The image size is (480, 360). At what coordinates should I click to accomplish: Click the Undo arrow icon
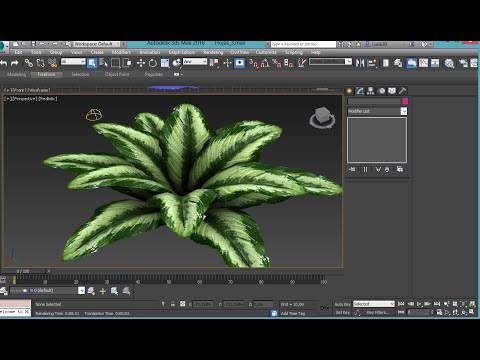point(4,63)
